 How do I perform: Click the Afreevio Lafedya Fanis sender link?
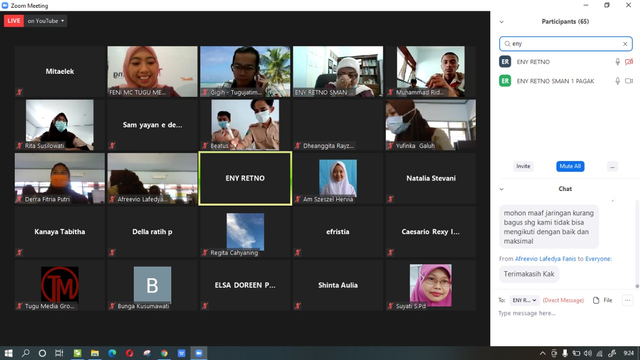pyautogui.click(x=545, y=259)
